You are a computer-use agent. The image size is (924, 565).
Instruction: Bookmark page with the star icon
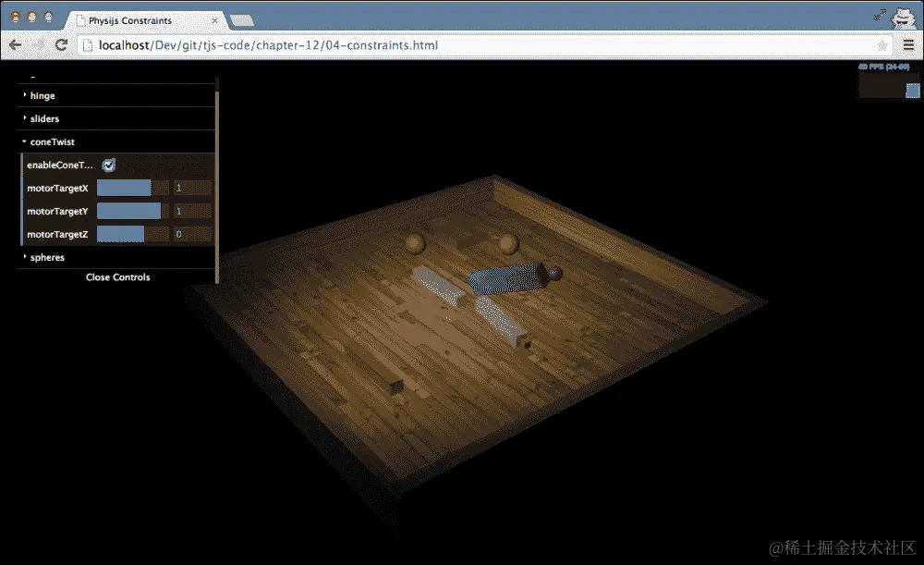(882, 45)
